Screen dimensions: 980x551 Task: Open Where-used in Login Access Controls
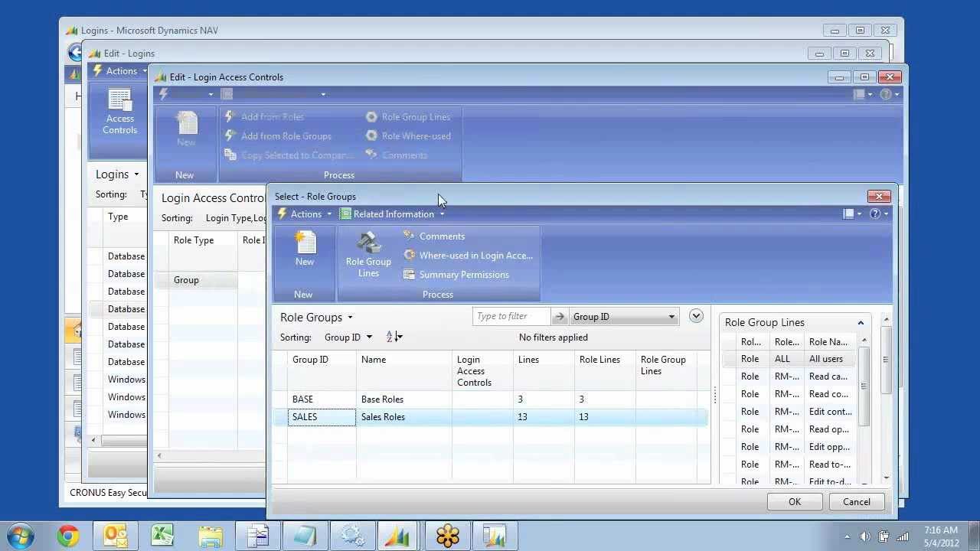click(468, 256)
